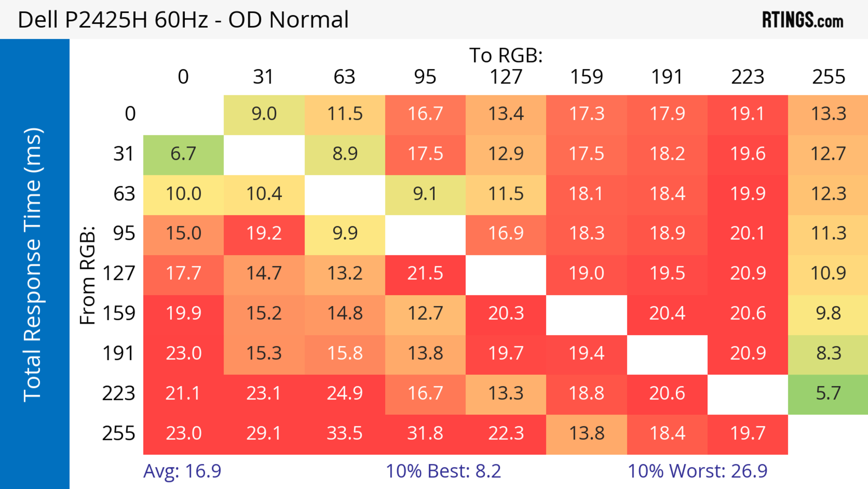Click the RTINGS.com logo
Screen dimensions: 868x489
point(802,19)
